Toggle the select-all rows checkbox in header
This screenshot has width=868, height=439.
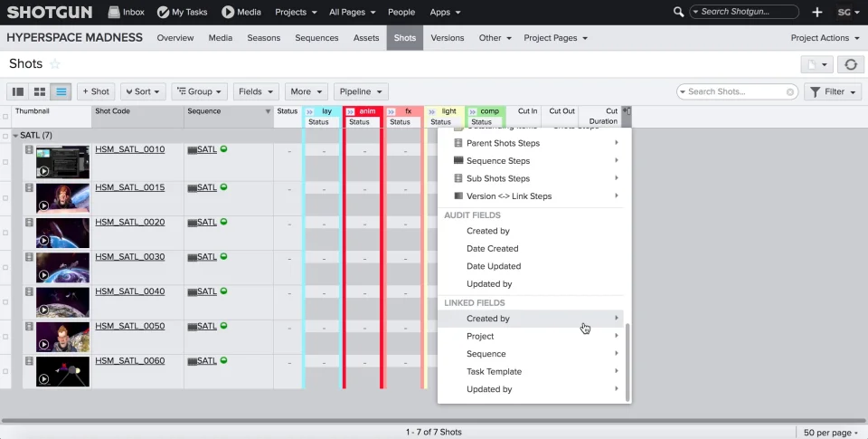[x=5, y=117]
